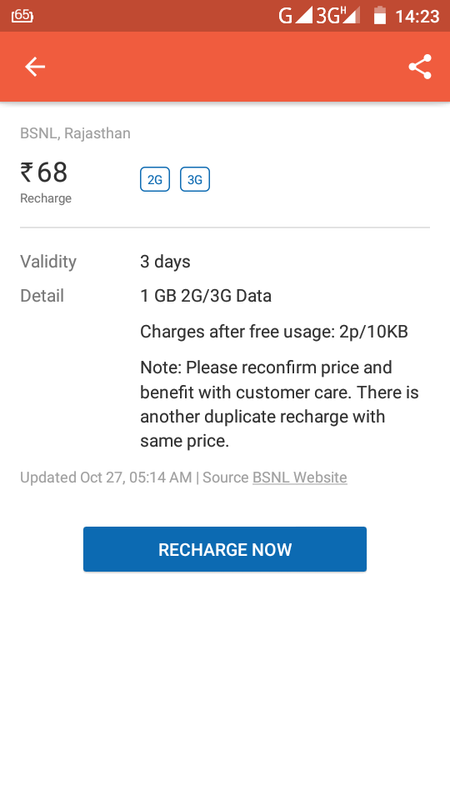The image size is (450, 800).
Task: Click the RECHARGE NOW button
Action: [x=225, y=549]
